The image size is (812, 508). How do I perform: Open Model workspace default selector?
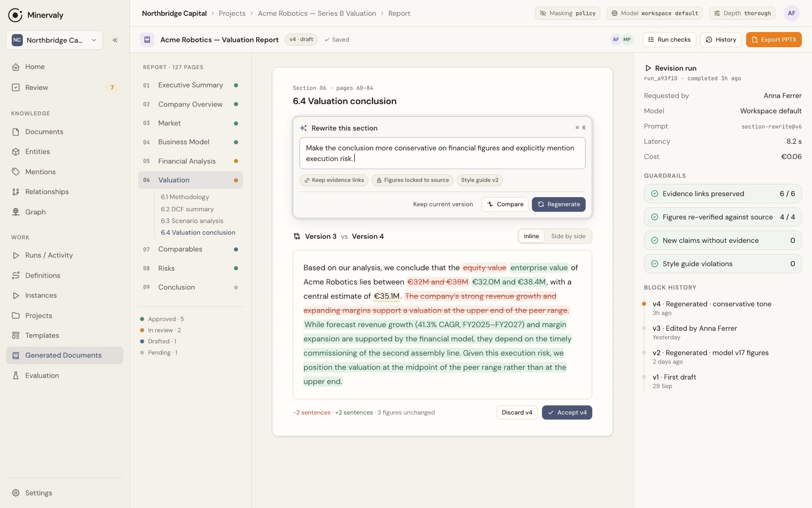coord(655,13)
